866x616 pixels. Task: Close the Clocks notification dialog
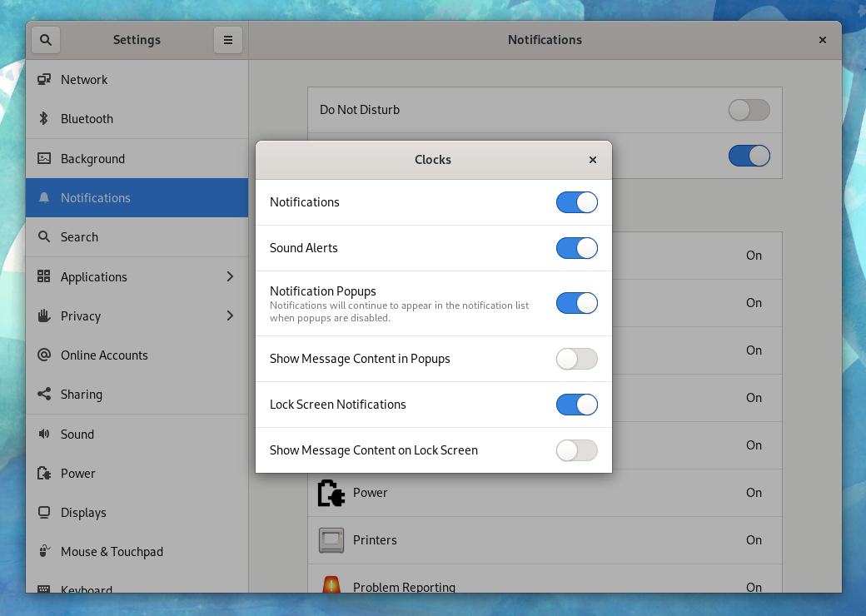point(592,160)
